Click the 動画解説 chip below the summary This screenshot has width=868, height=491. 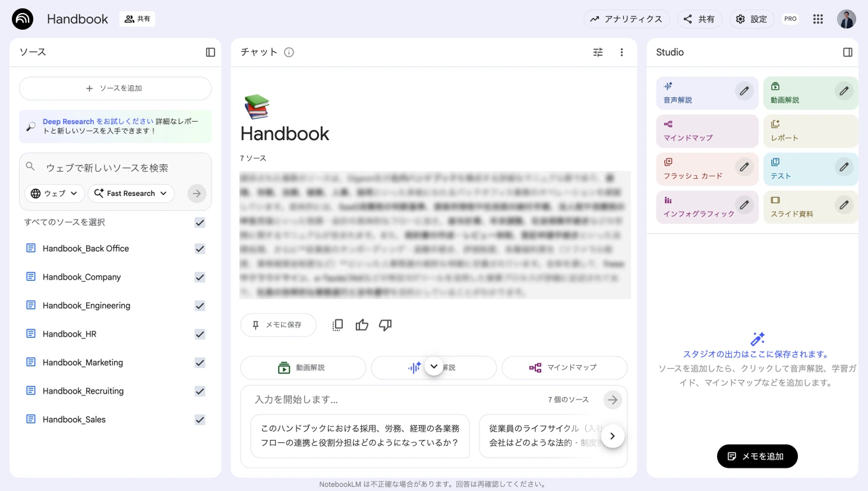(303, 368)
